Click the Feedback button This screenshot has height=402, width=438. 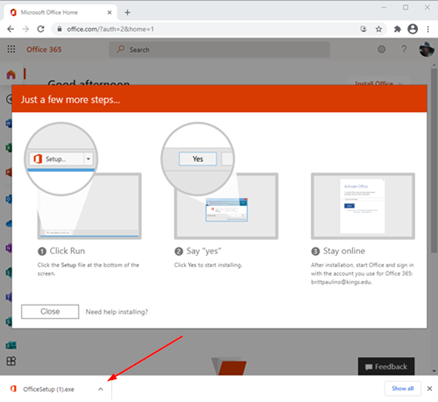coord(386,367)
